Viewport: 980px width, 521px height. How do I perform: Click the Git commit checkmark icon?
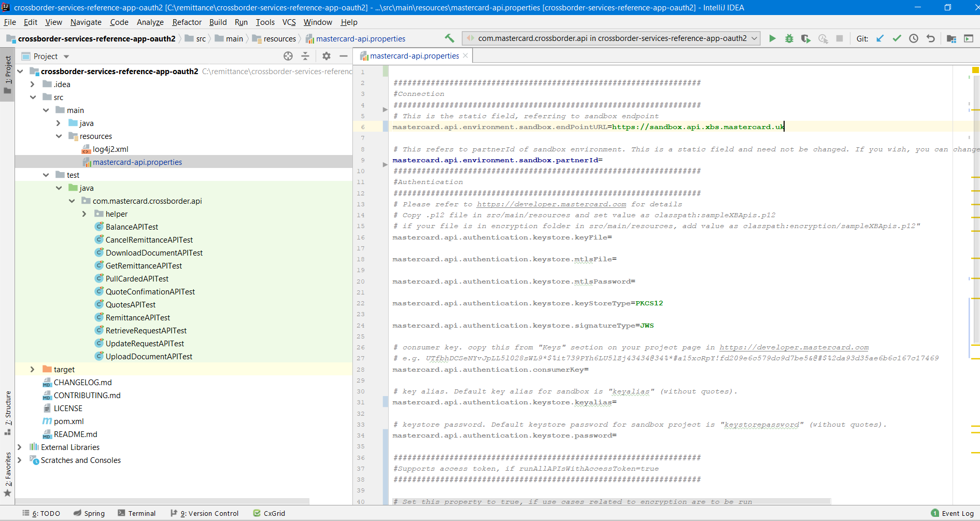pos(897,38)
